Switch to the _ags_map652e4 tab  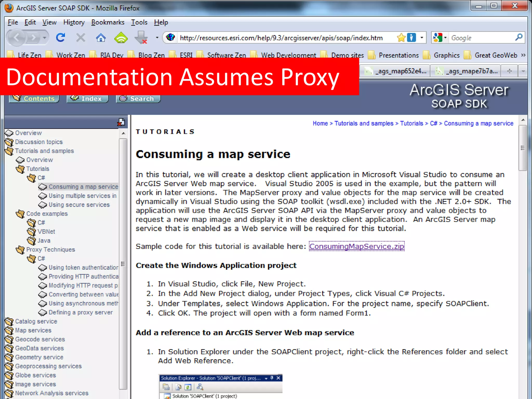(x=395, y=71)
